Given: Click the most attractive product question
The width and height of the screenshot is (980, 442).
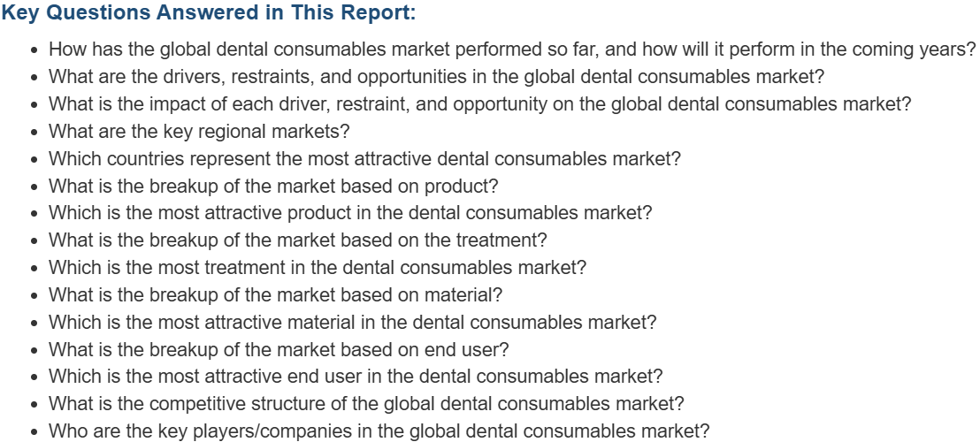Looking at the screenshot, I should [x=350, y=213].
